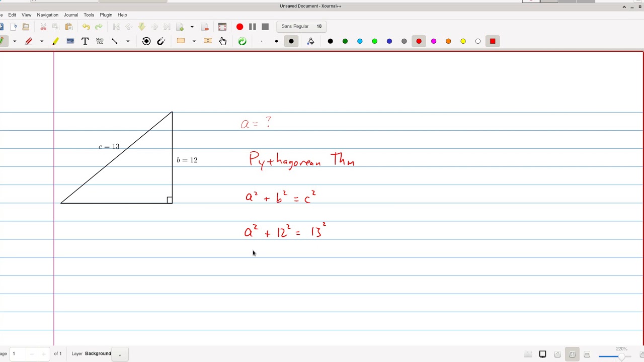Screen dimensions: 644x362
Task: Toggle the highlighted zoom fit button
Action: pyautogui.click(x=572, y=354)
